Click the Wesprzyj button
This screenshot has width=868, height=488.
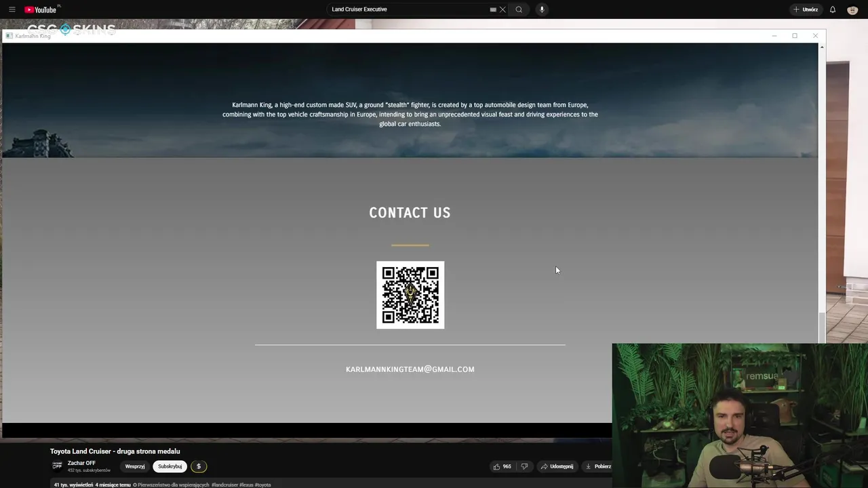(x=135, y=466)
